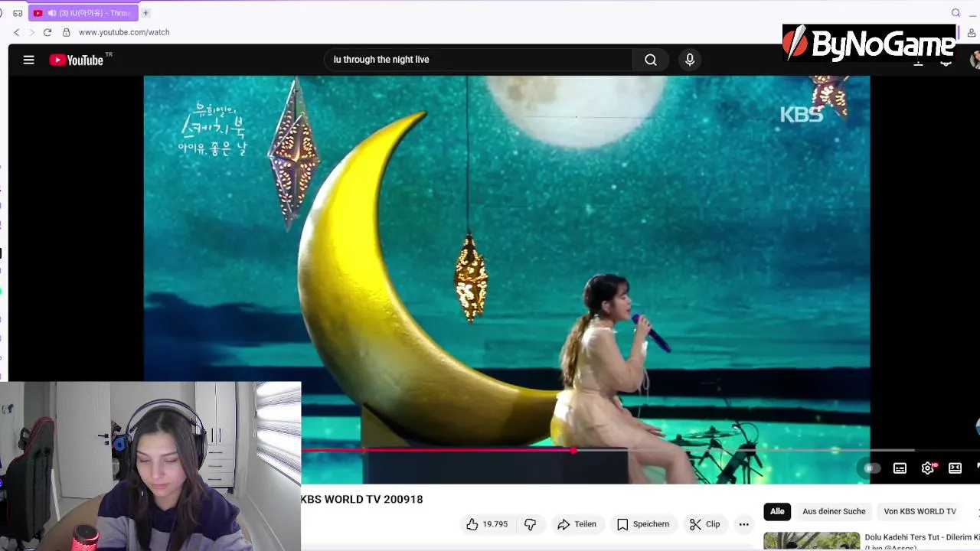Like the video with 19.795 likes
Screen dimensions: 980x551
(x=487, y=524)
